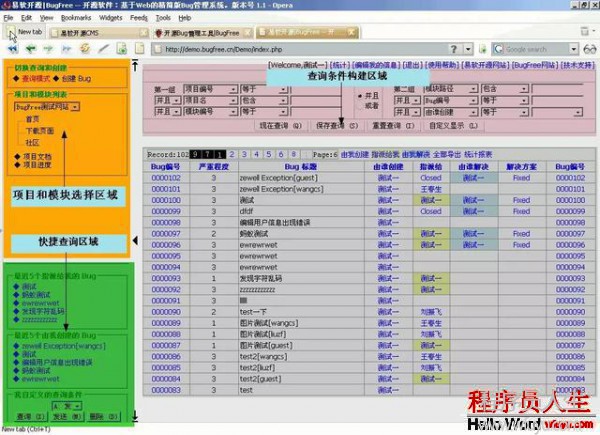Image resolution: width=600 pixels, height=435 pixels.
Task: Click bug title 编辑用户信息出现错误
Action: [x=275, y=223]
